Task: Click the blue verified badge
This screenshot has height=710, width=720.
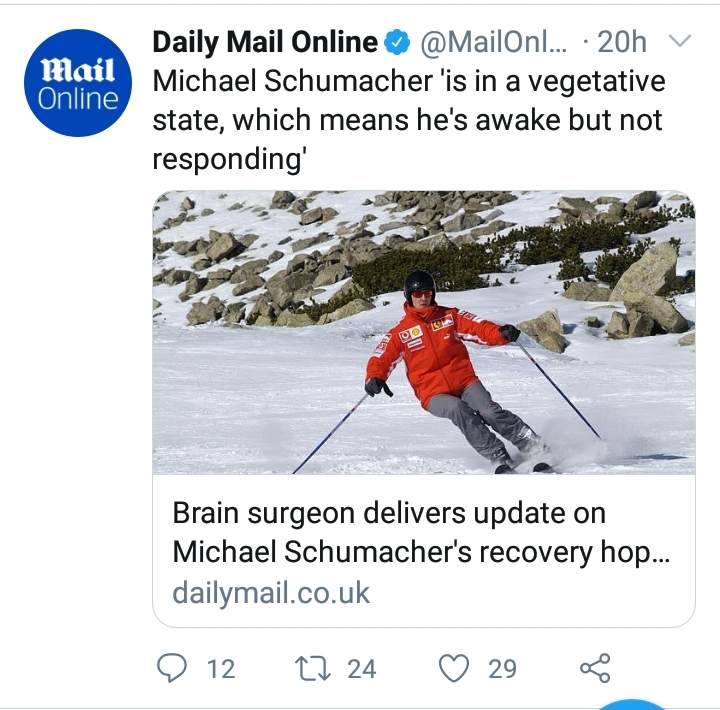Action: [x=397, y=43]
